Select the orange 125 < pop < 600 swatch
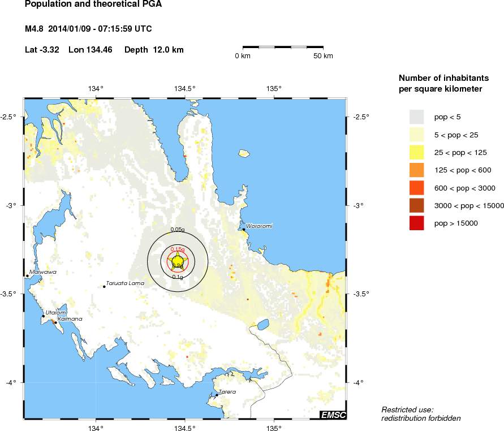Screen dimensions: 504x431 tap(417, 170)
